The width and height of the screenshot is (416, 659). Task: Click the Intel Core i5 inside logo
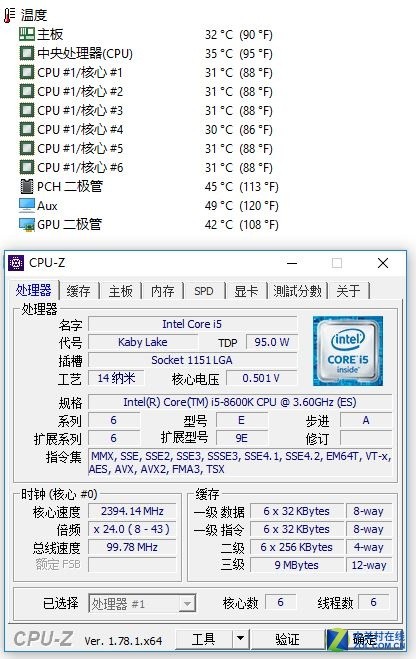[348, 351]
